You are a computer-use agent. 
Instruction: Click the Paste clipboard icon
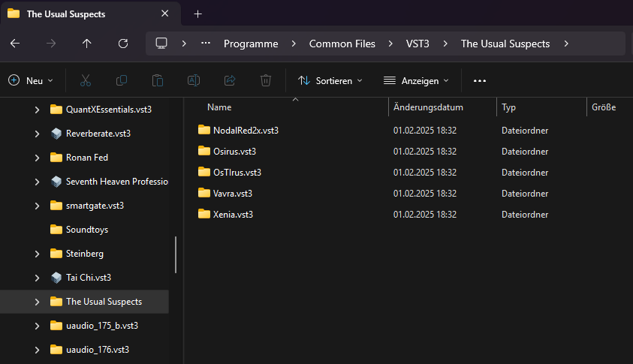click(158, 80)
